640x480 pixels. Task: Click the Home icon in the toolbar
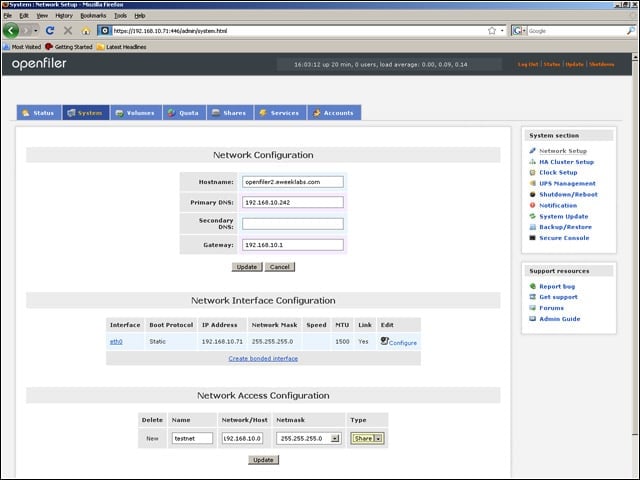[86, 31]
